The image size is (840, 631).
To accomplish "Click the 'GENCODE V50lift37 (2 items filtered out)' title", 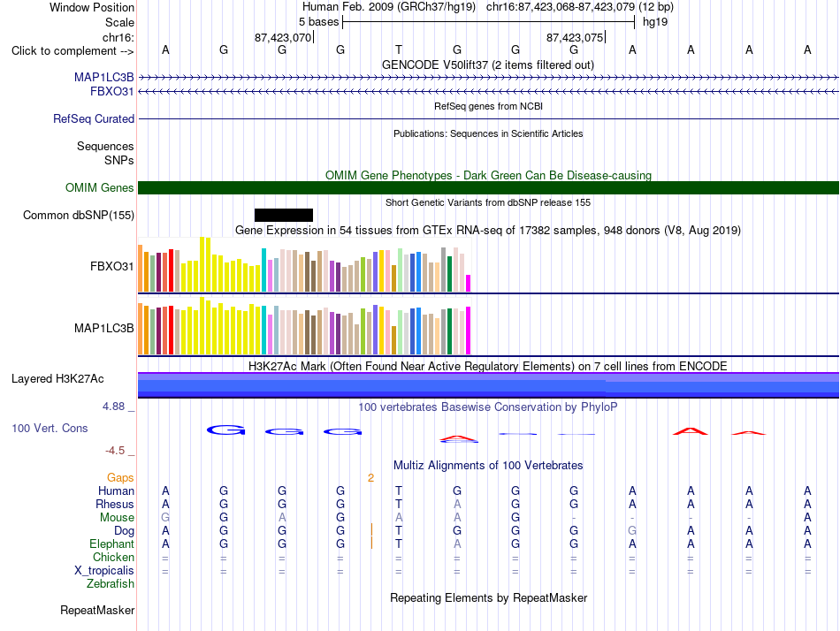I will 488,65.
